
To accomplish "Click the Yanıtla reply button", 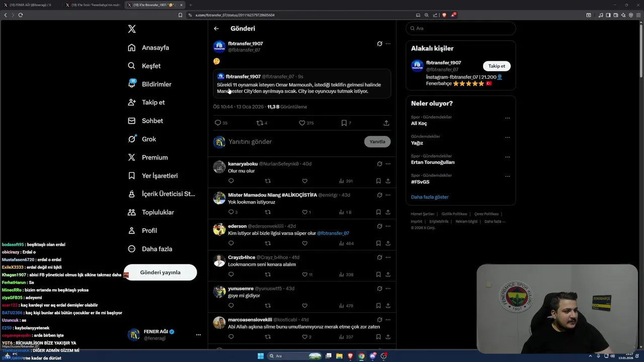I will (377, 142).
